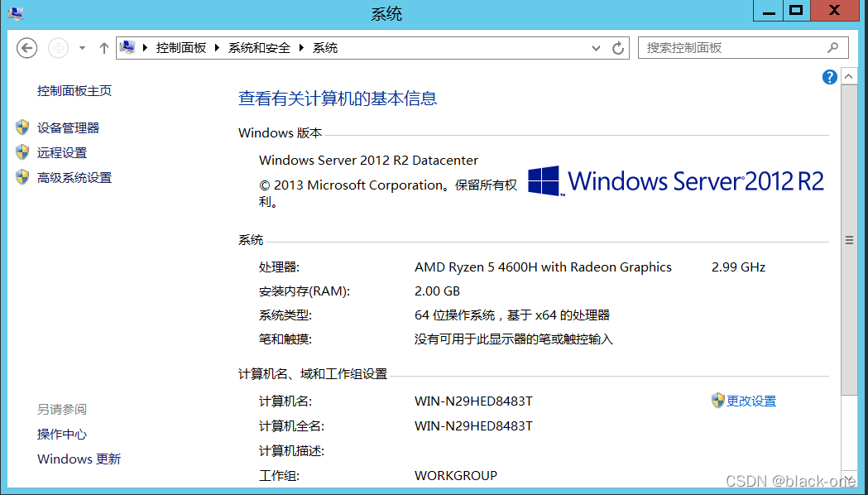Maximize the 系统 window
Viewport: 868px width, 495px height.
click(x=797, y=11)
